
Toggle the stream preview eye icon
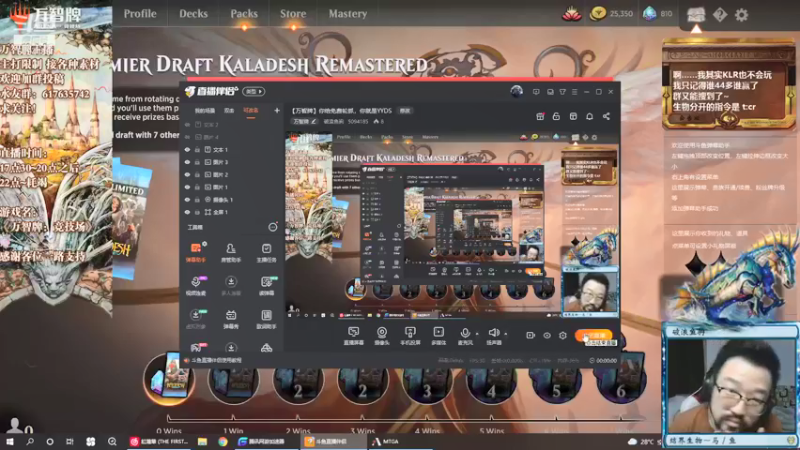point(546,335)
